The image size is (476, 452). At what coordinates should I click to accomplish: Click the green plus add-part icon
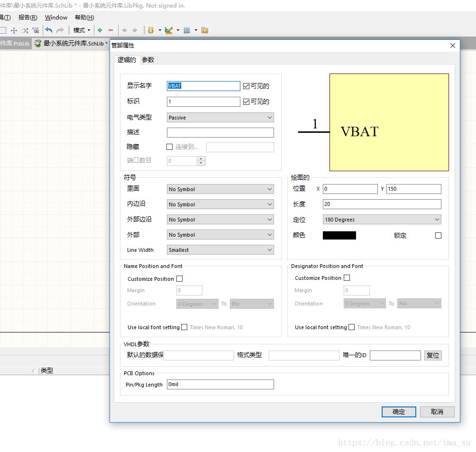click(100, 30)
